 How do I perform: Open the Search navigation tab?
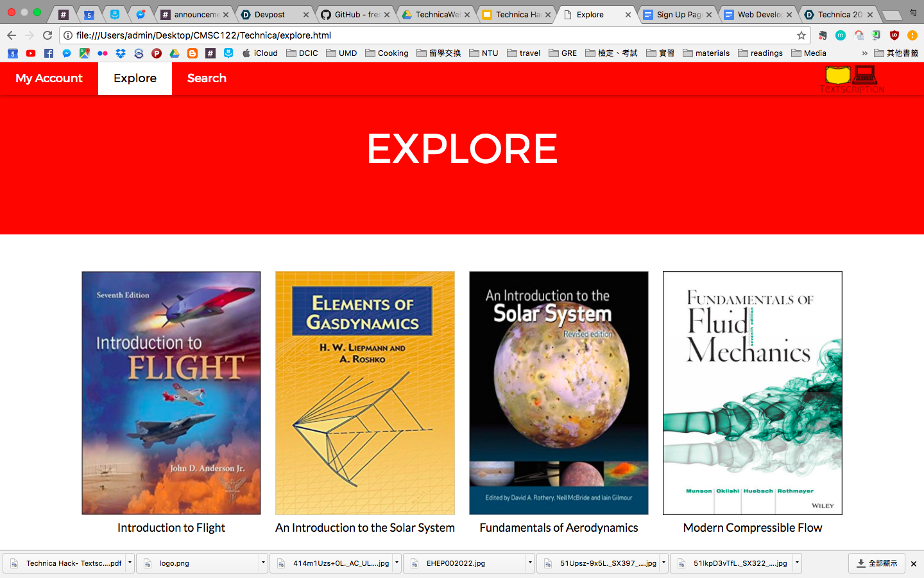207,78
